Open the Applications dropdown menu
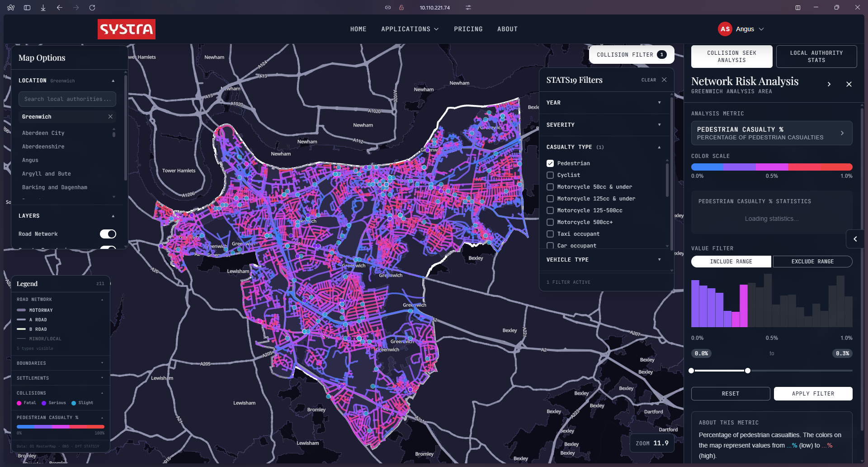Screen dimensions: 868x467 pos(410,29)
